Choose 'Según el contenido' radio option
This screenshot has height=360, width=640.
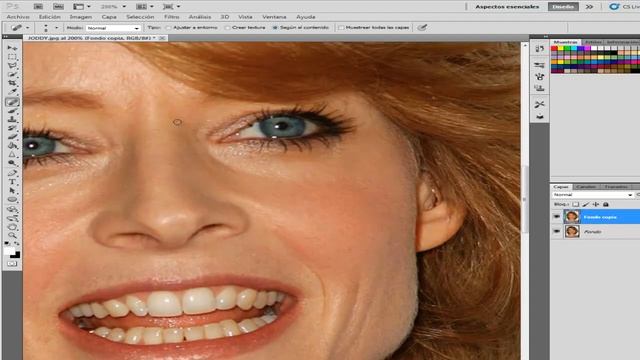click(275, 27)
